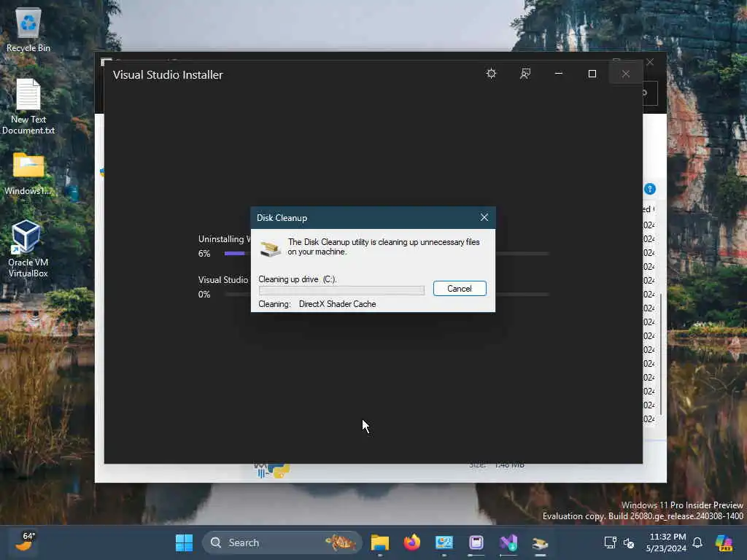Close the Disk Cleanup dialog

pos(484,217)
